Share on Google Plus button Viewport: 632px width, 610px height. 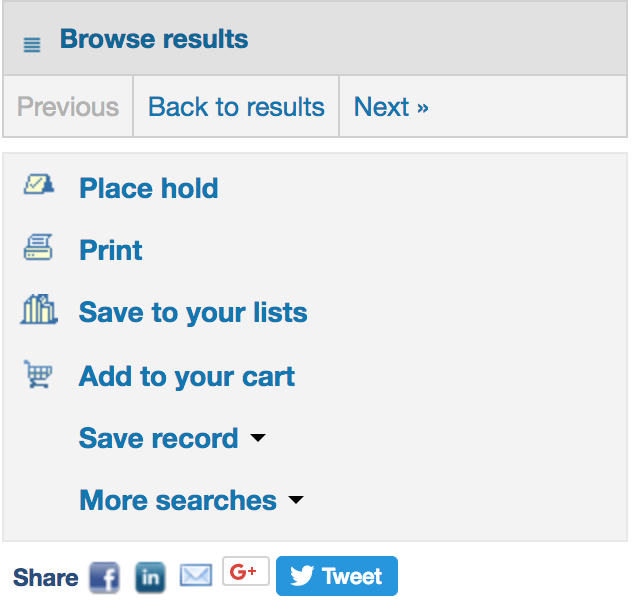246,571
